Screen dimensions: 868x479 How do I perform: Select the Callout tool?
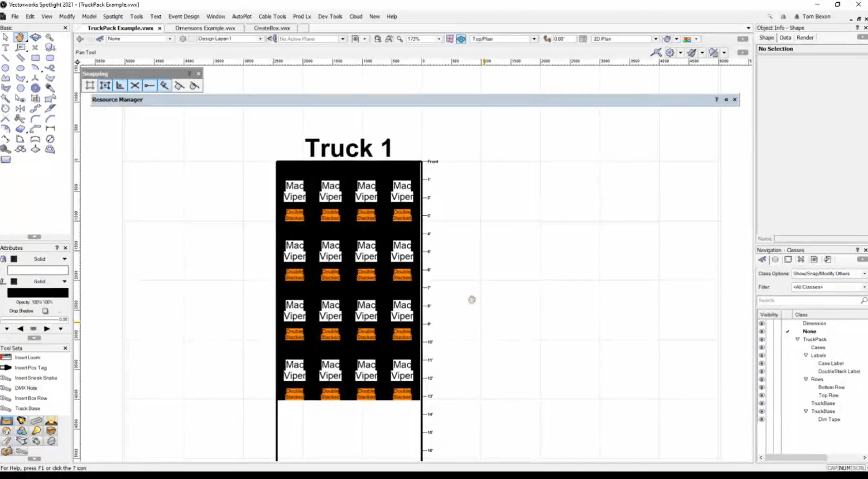[x=20, y=48]
